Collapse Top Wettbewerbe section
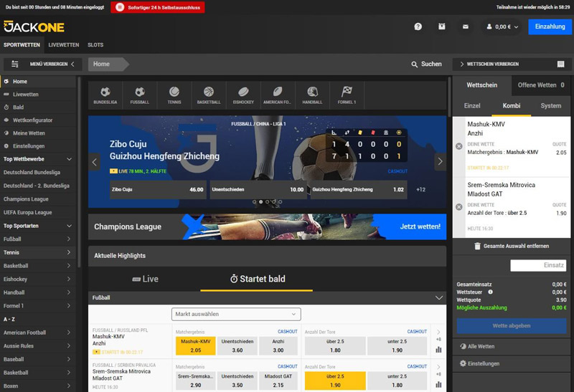 [x=69, y=159]
